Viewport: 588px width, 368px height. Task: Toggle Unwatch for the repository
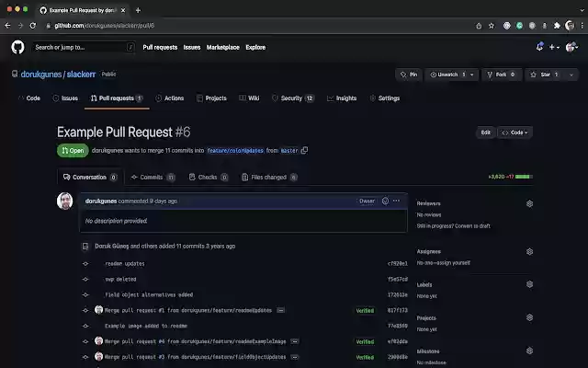444,75
